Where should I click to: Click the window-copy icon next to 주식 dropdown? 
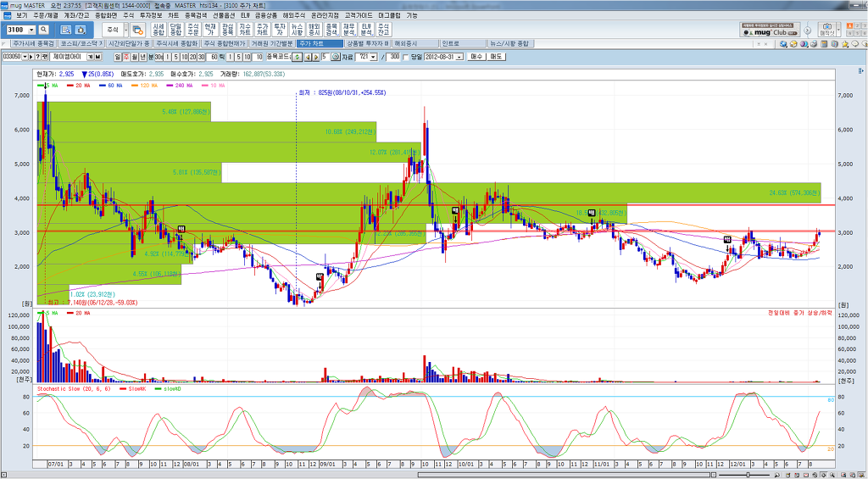click(x=137, y=30)
